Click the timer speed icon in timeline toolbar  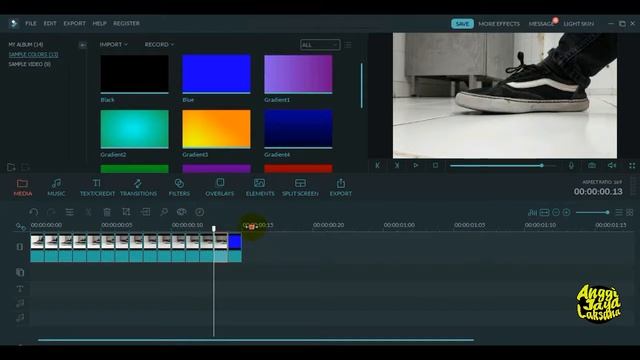[200, 212]
